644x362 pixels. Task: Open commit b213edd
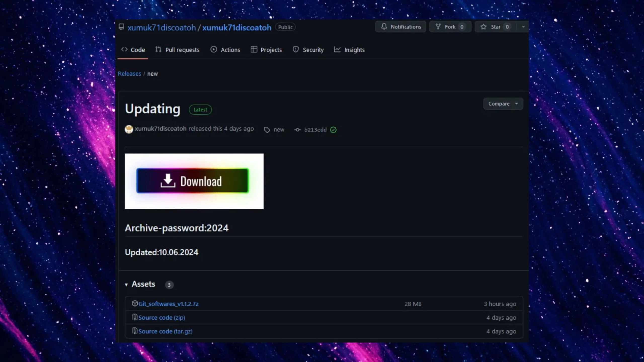pos(315,130)
